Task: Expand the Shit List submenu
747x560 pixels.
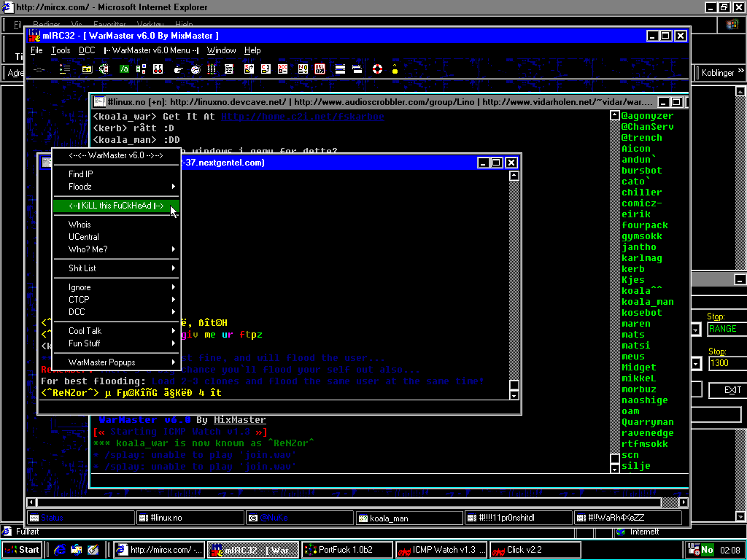Action: pyautogui.click(x=116, y=268)
